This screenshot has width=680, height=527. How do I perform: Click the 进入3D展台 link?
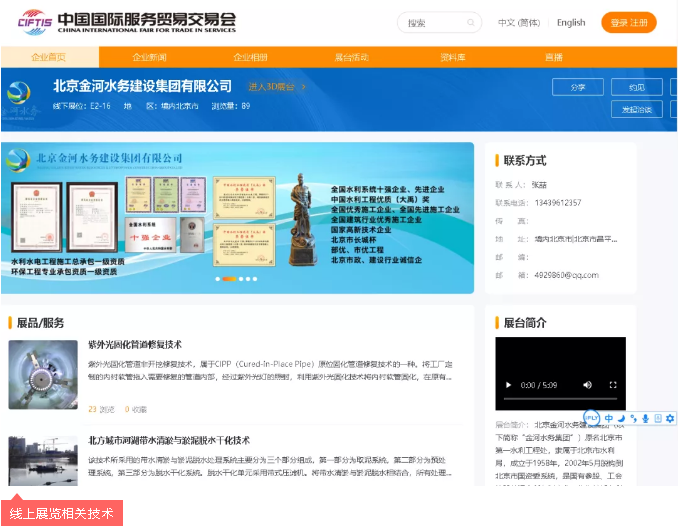click(271, 87)
